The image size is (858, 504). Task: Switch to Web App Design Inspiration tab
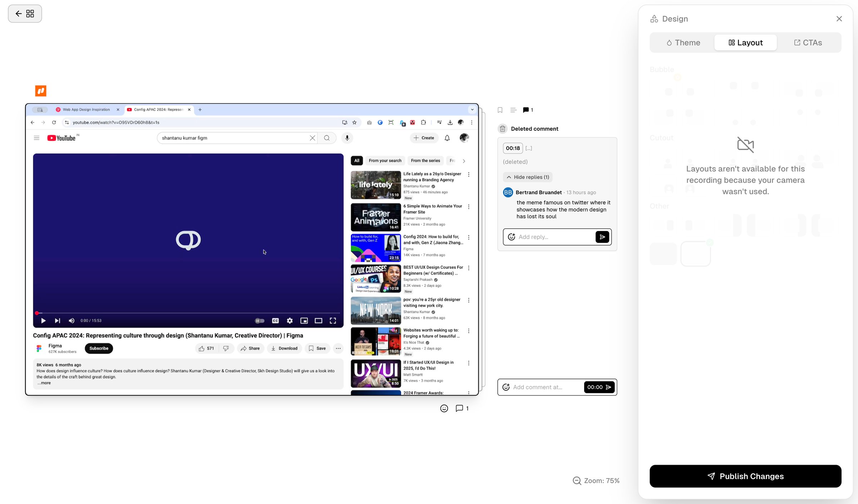point(86,110)
